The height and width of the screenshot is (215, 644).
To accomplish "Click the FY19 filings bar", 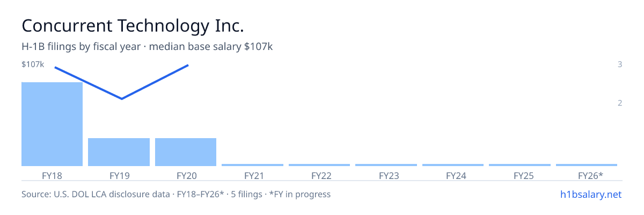I will 119,152.
